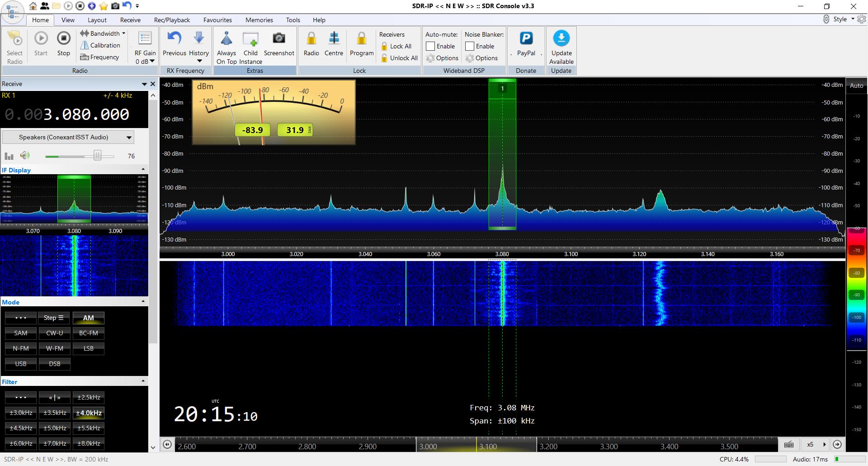Switch to the Rec/Playback tab
The height and width of the screenshot is (466, 868).
coord(172,20)
